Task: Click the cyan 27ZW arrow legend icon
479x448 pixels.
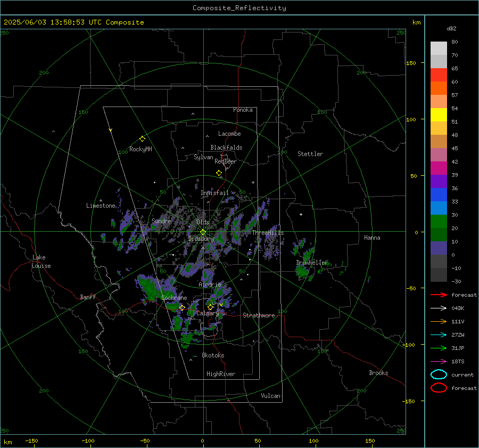Action: 439,335
